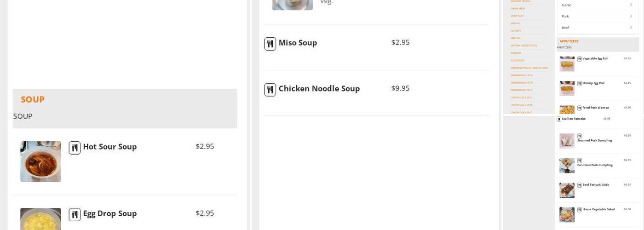Click the utensils icon beside Hot Sour Soup

click(x=75, y=148)
